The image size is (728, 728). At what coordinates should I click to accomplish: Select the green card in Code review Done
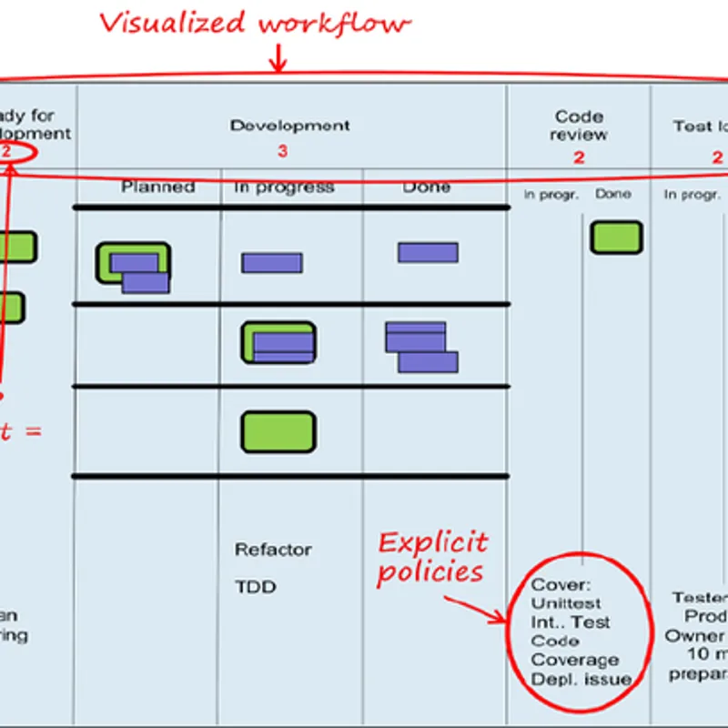tap(617, 238)
